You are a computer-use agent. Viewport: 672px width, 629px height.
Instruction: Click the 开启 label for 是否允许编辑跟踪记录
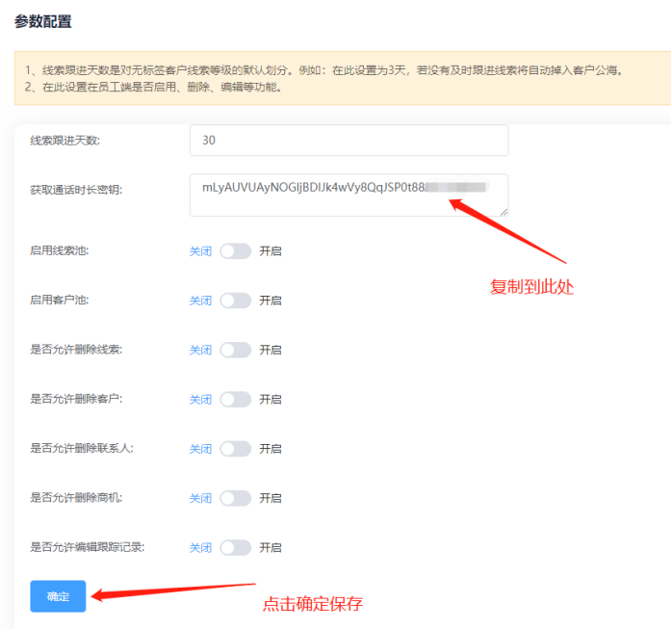(x=271, y=547)
